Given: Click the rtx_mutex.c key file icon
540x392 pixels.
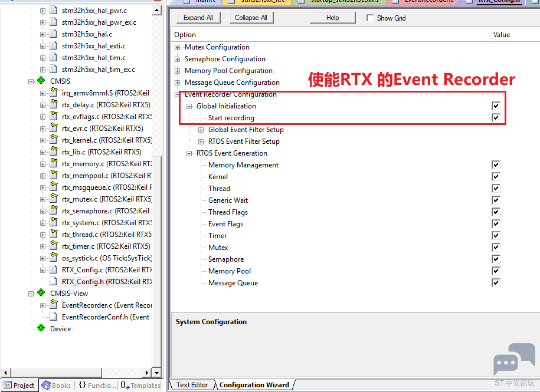Looking at the screenshot, I should click(x=54, y=199).
